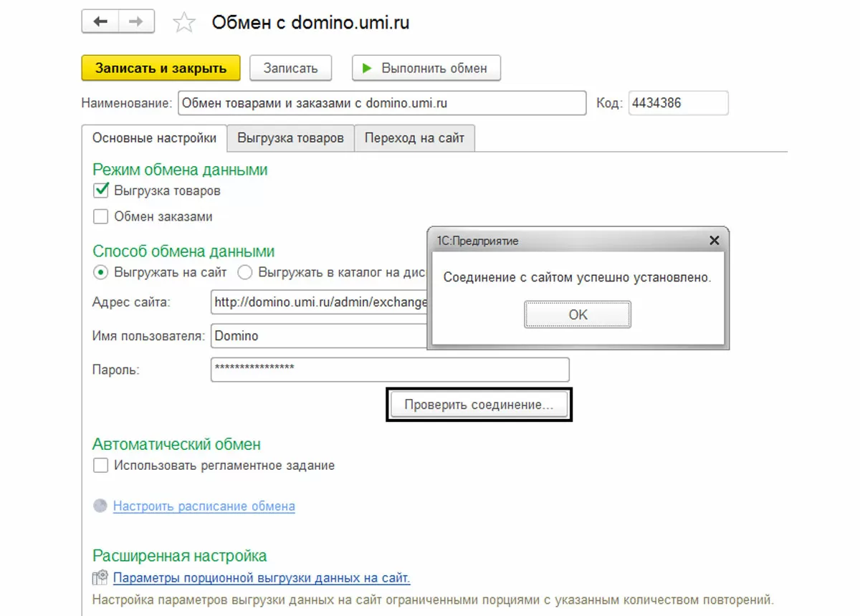Click the Режим обмена данными heading

(180, 170)
